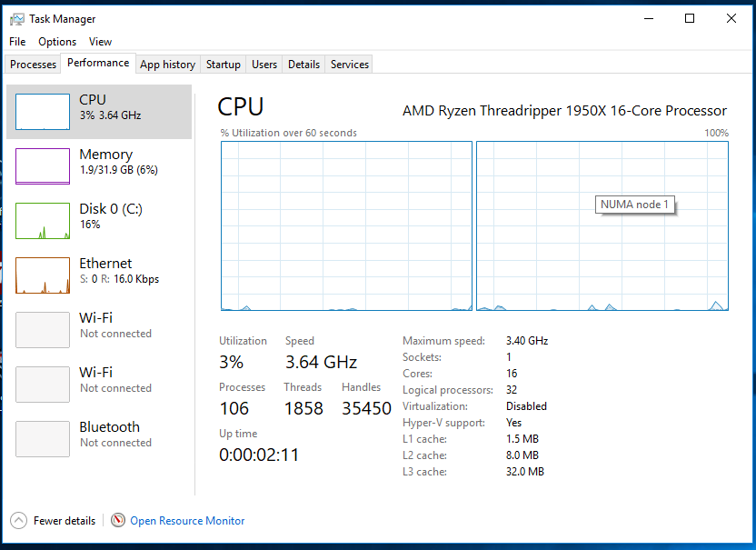Click the NUMA node 1 CPU graph
Screen dimensions: 756x550
(x=602, y=225)
